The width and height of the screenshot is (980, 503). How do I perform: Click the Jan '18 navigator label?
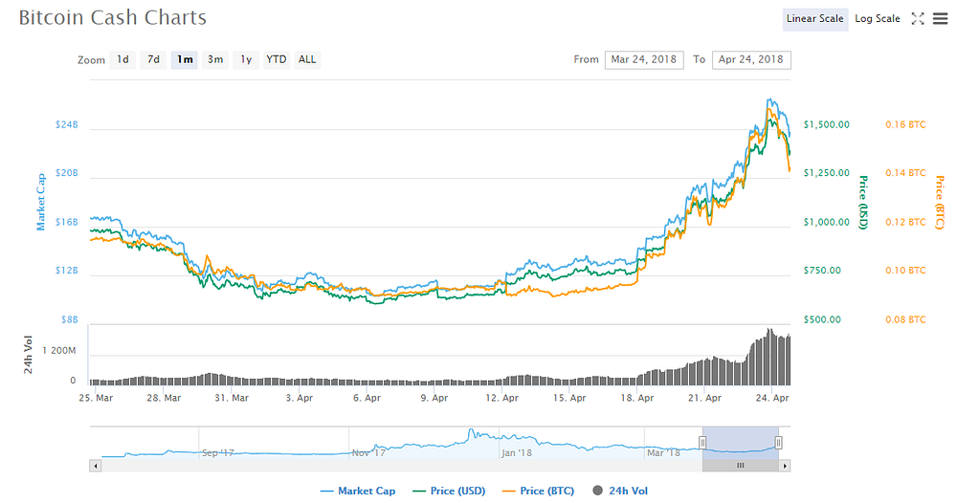[517, 453]
